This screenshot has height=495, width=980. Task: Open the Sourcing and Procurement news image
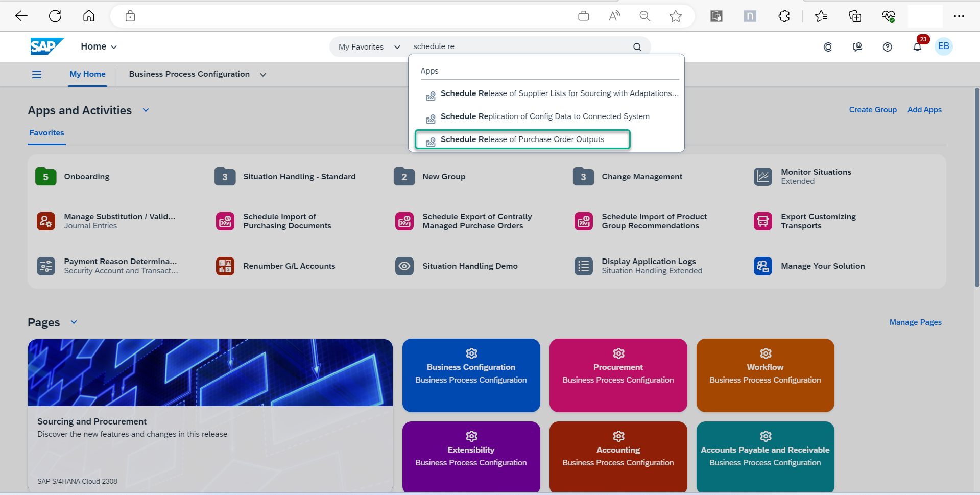point(210,372)
